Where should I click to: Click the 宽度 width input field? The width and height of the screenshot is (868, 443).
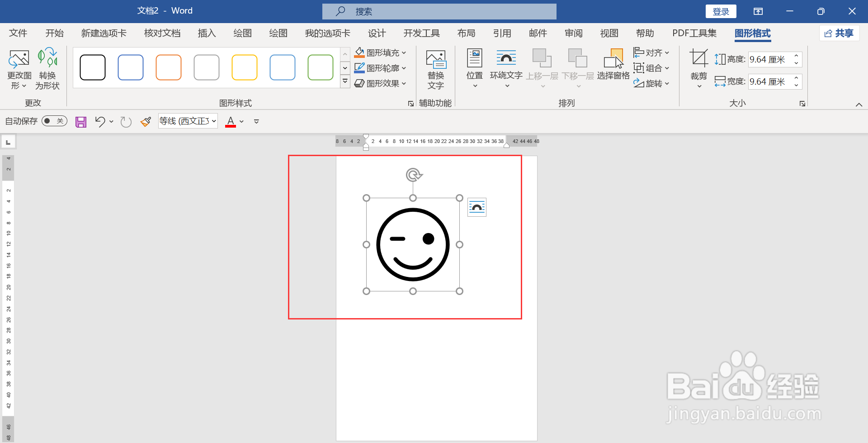(770, 81)
